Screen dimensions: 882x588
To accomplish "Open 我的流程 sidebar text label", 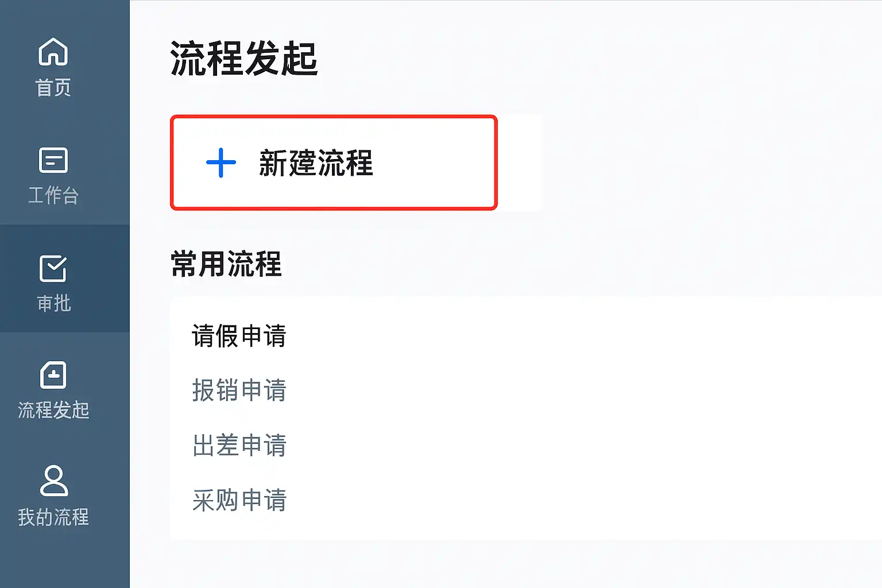I will tap(53, 517).
